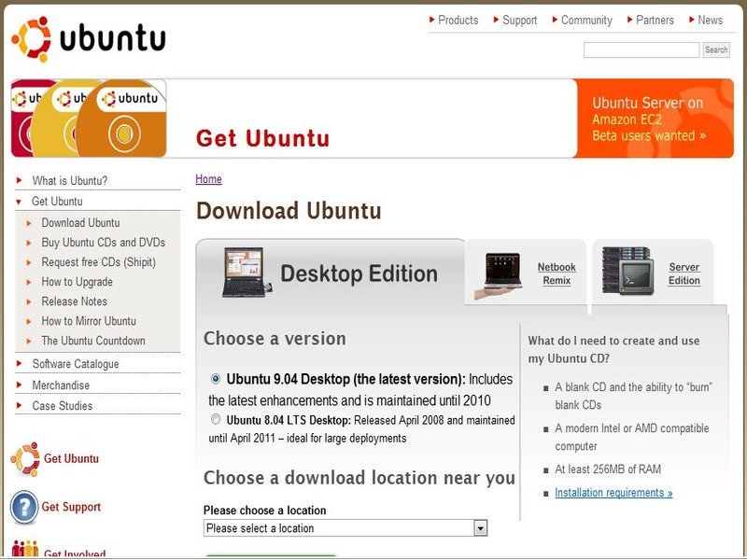Click the Search button

point(716,49)
